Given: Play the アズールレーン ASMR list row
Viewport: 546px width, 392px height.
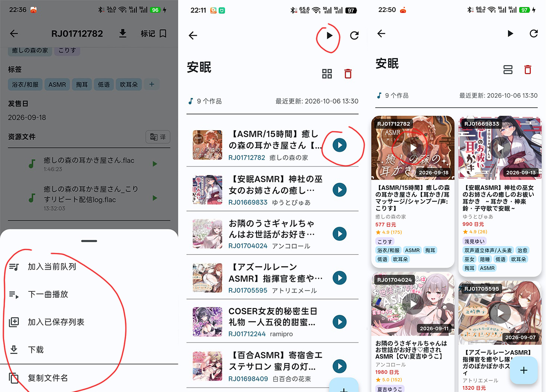Looking at the screenshot, I should (x=339, y=278).
